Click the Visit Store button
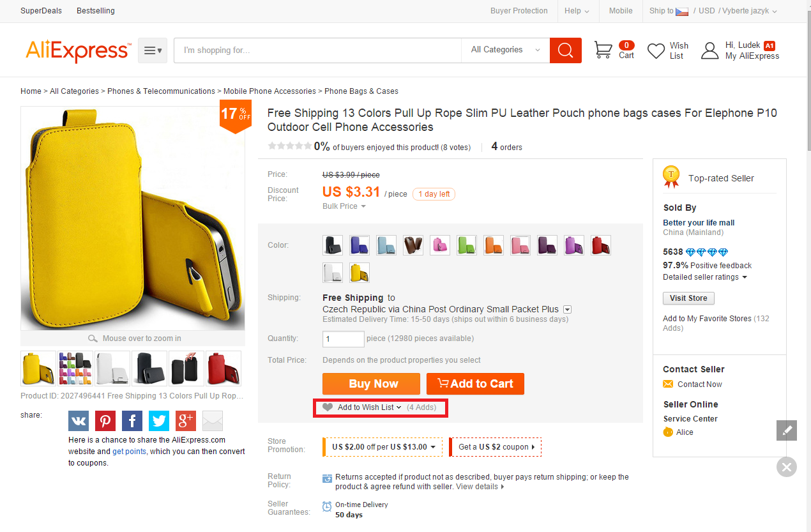Screen dimensions: 811x532 688,298
